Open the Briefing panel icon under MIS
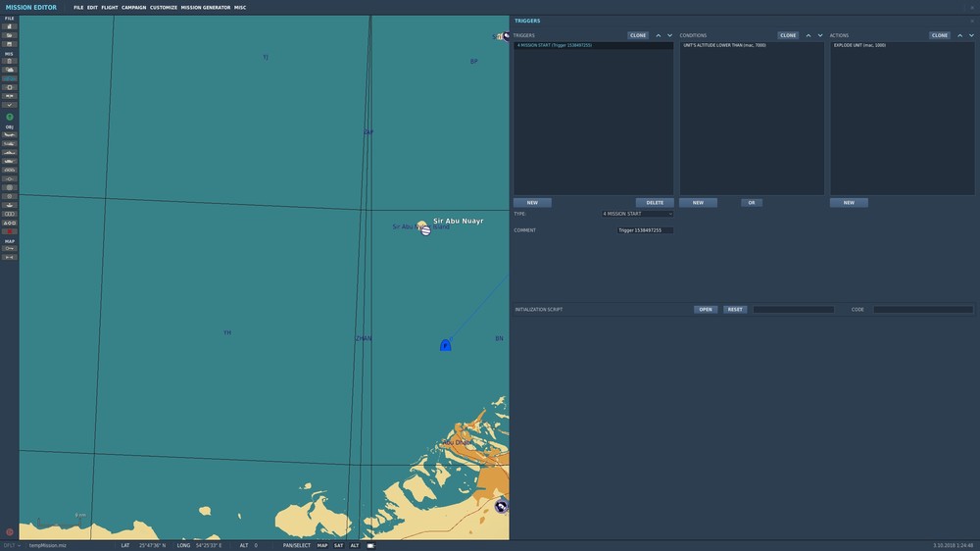This screenshot has height=551, width=980. 10,62
